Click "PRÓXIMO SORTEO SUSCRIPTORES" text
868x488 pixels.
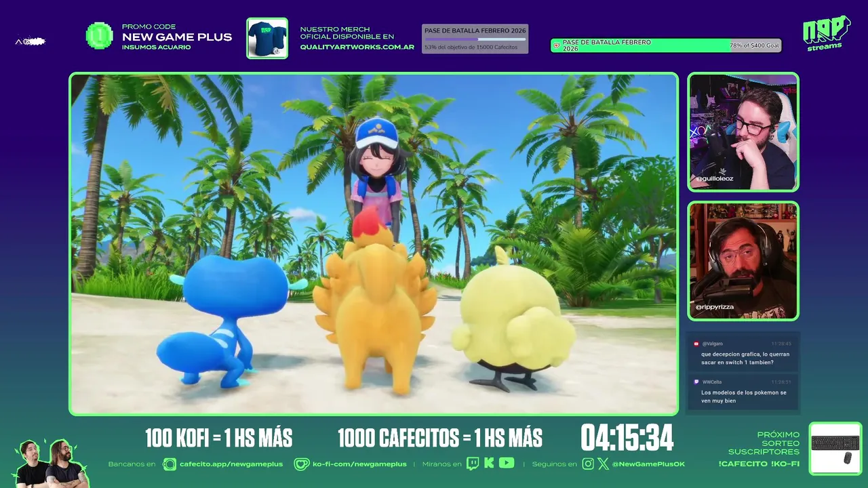point(764,443)
